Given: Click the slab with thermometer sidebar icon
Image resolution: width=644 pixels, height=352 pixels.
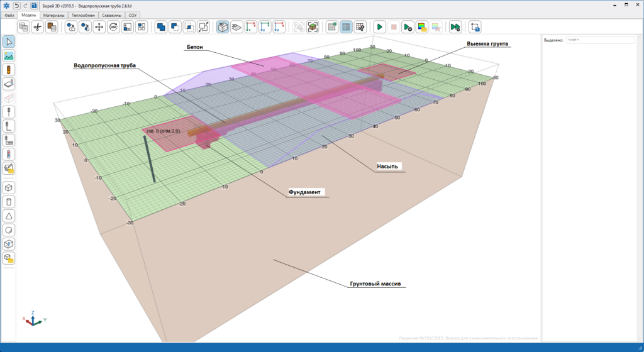Looking at the screenshot, I should (x=9, y=84).
